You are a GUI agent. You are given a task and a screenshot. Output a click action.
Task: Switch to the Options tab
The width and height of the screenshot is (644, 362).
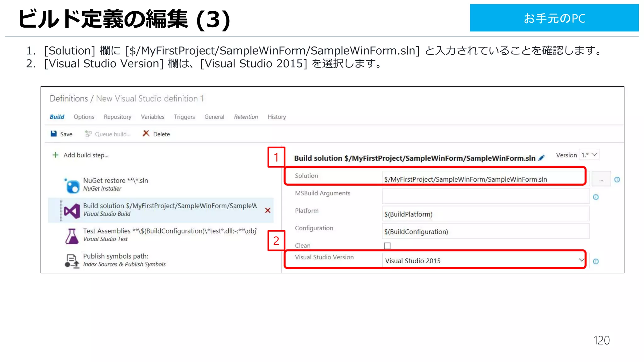click(x=84, y=117)
